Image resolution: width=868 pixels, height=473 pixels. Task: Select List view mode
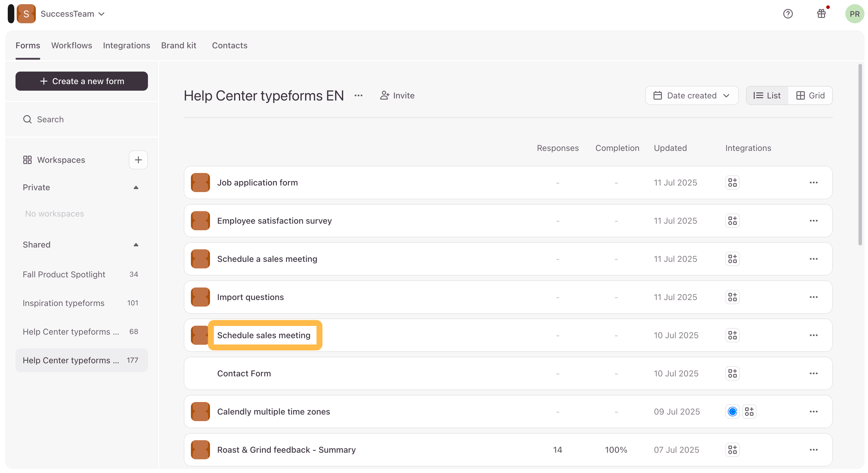(x=767, y=95)
